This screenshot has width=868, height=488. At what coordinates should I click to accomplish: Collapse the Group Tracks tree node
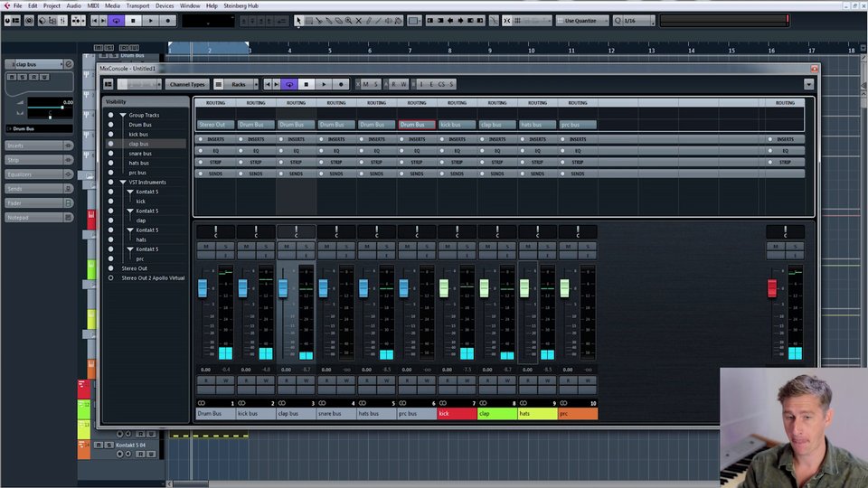[123, 115]
